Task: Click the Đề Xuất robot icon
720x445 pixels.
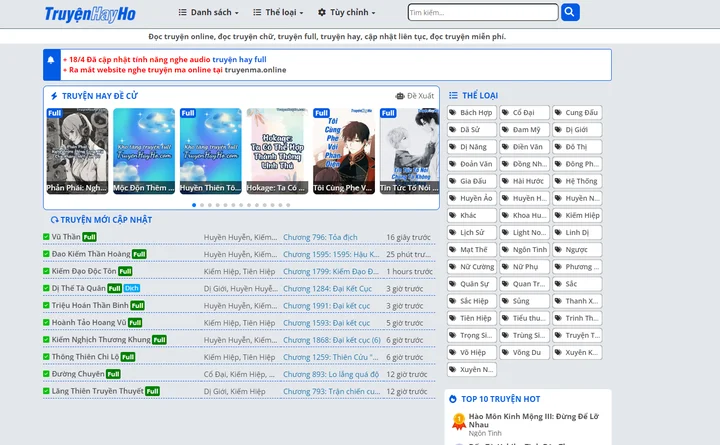Action: 400,96
